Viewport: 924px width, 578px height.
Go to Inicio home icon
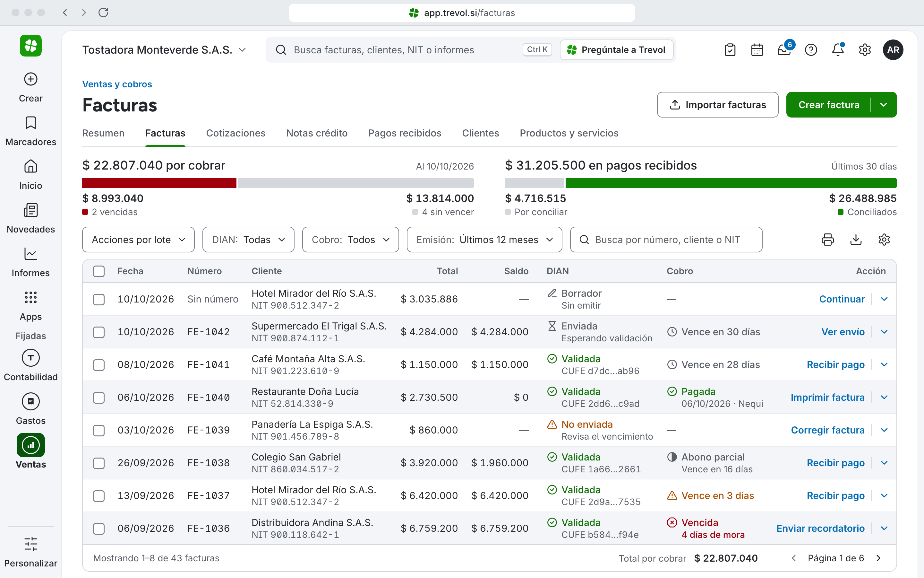(x=30, y=166)
